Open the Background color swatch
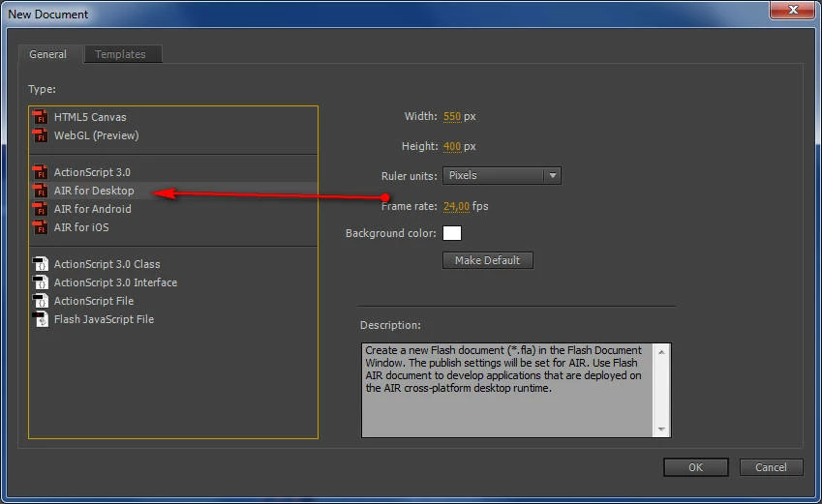Screen dimensions: 822x504 [x=452, y=233]
